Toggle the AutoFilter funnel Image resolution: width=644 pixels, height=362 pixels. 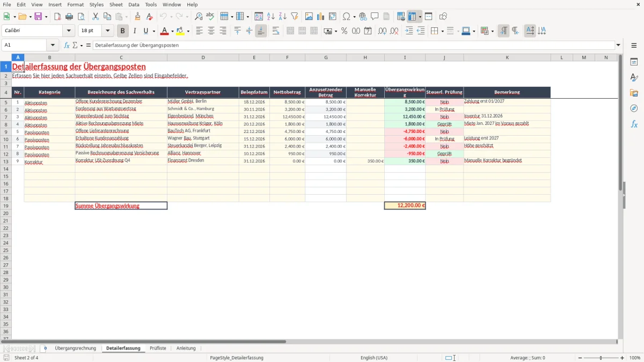(295, 17)
